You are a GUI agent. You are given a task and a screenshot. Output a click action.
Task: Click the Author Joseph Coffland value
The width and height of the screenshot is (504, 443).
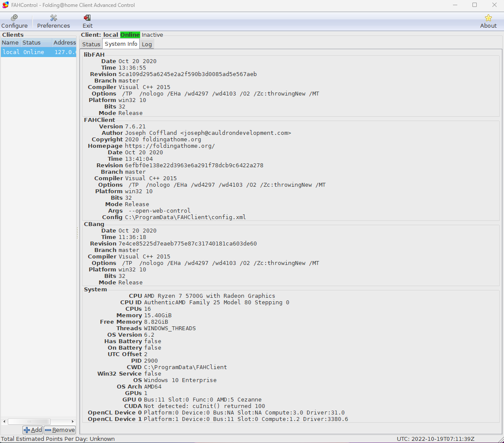click(208, 133)
